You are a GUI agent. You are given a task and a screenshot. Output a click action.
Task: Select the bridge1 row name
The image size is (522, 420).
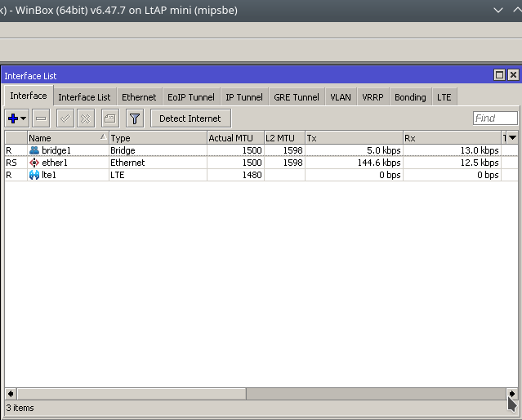pyautogui.click(x=56, y=150)
